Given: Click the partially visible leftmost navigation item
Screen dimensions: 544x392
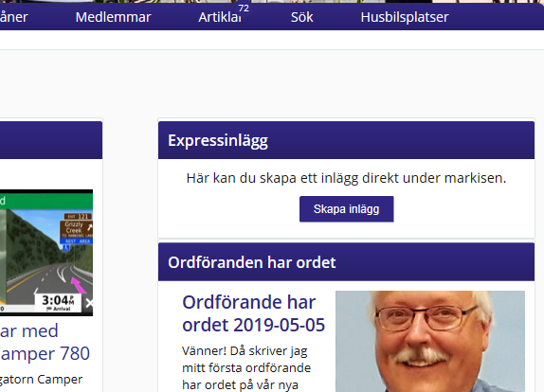Looking at the screenshot, I should click(14, 17).
